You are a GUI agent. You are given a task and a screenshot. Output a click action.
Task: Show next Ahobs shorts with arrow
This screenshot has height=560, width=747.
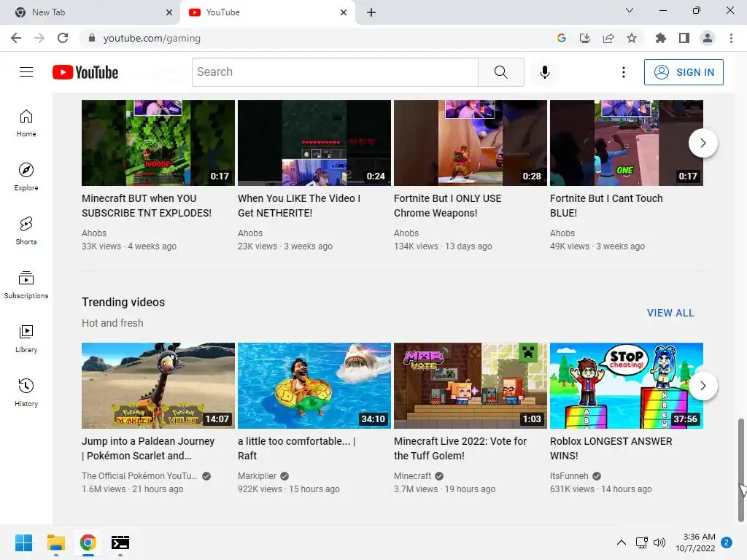[x=703, y=143]
